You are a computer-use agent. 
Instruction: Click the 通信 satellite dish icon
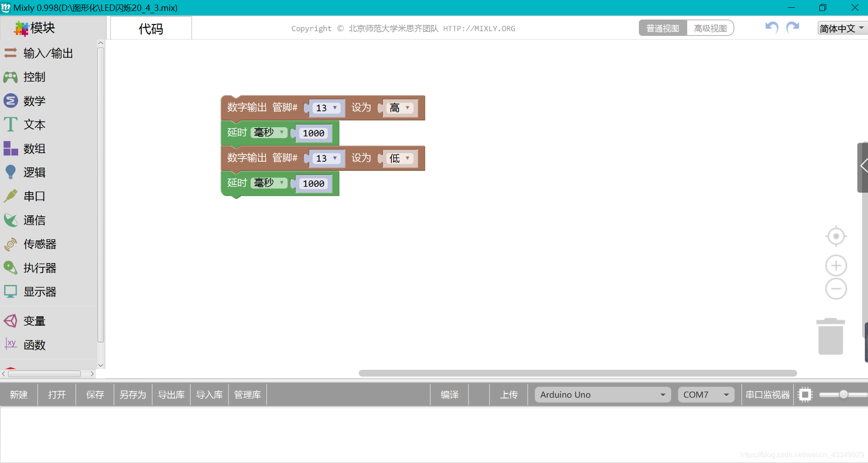[x=10, y=220]
